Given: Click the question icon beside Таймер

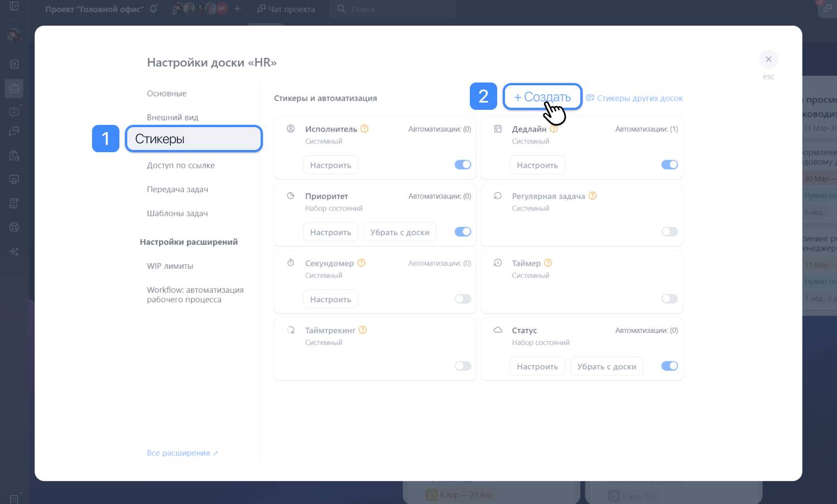Looking at the screenshot, I should [548, 263].
